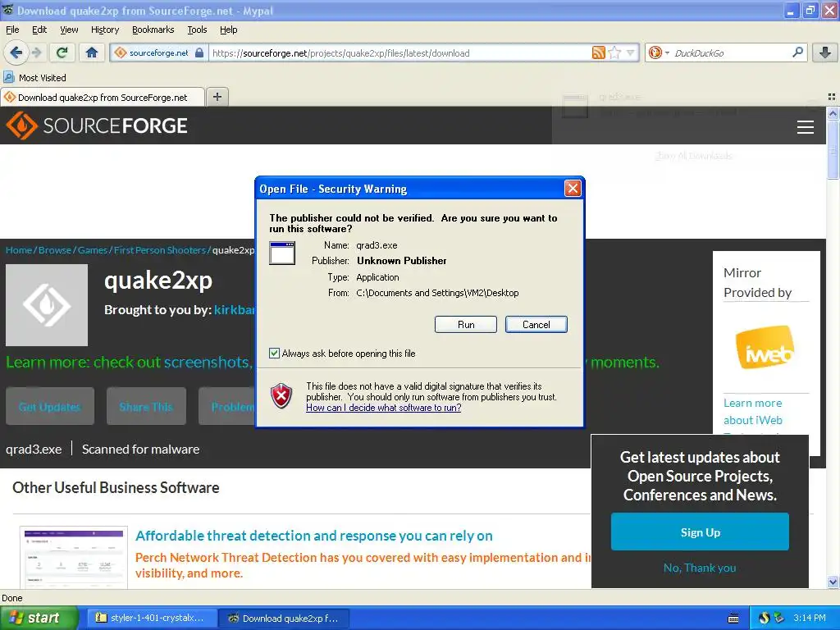Click the quake2xp project logo placeholder
840x630 pixels.
point(47,305)
